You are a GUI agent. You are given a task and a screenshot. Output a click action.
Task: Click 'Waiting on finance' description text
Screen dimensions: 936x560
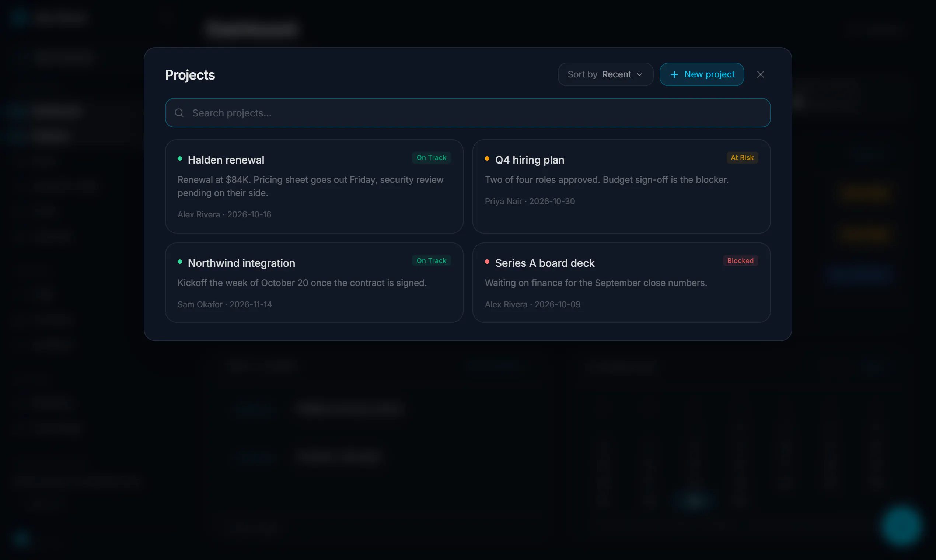[x=596, y=283]
